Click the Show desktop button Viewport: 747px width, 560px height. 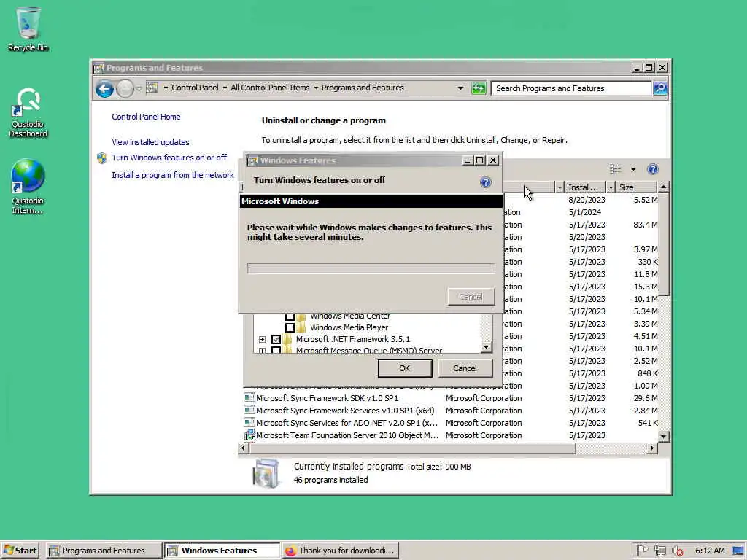738,551
